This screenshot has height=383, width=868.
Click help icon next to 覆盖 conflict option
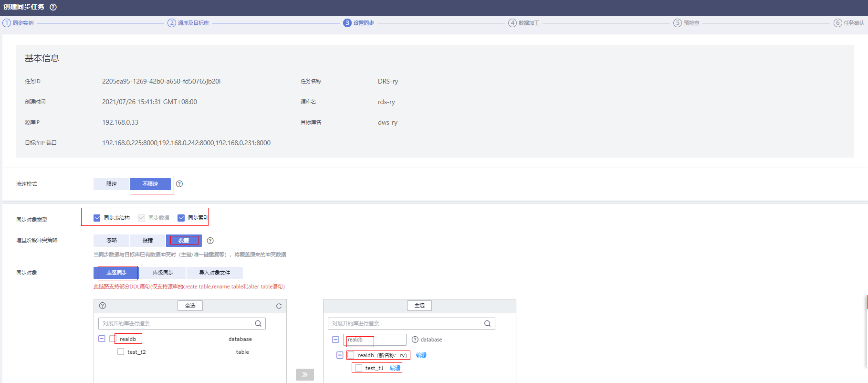(x=210, y=241)
